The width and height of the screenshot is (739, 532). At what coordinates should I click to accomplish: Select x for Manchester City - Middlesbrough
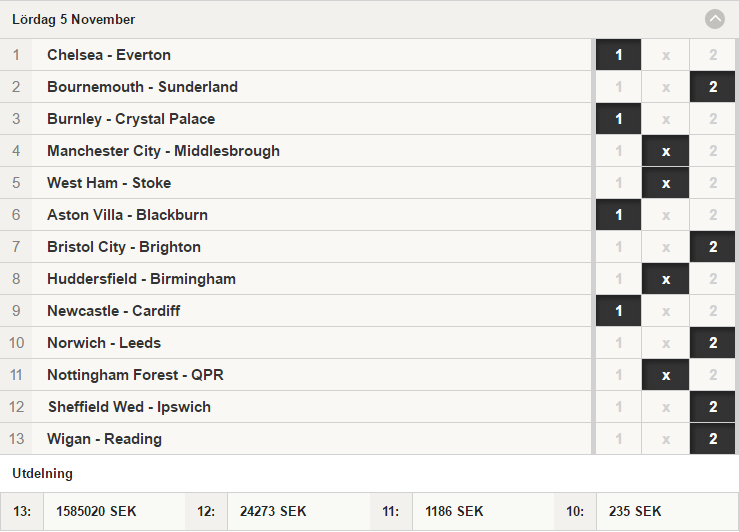(665, 151)
